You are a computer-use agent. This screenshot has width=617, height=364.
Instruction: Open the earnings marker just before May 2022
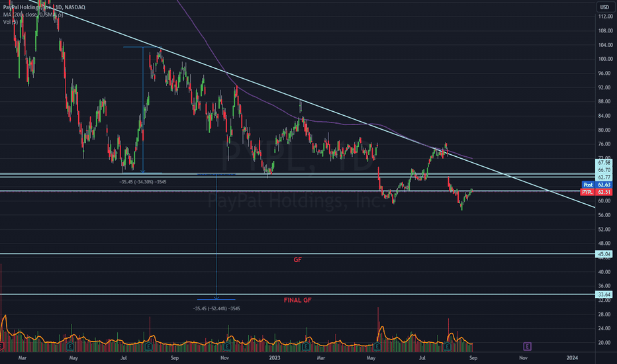pyautogui.click(x=70, y=347)
